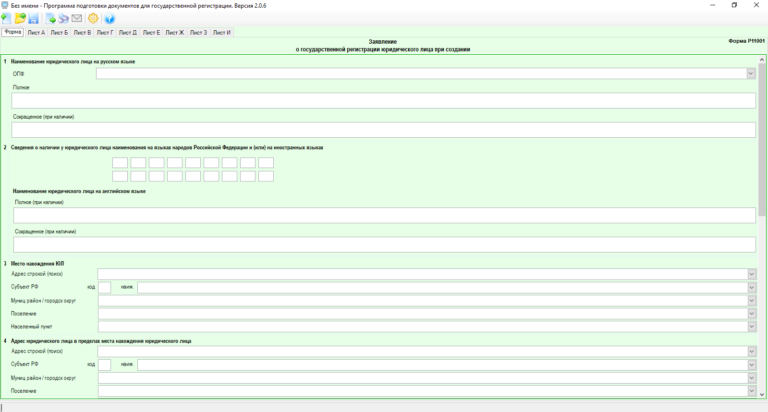Click the form's vertical scrollbar thumb

click(x=762, y=140)
